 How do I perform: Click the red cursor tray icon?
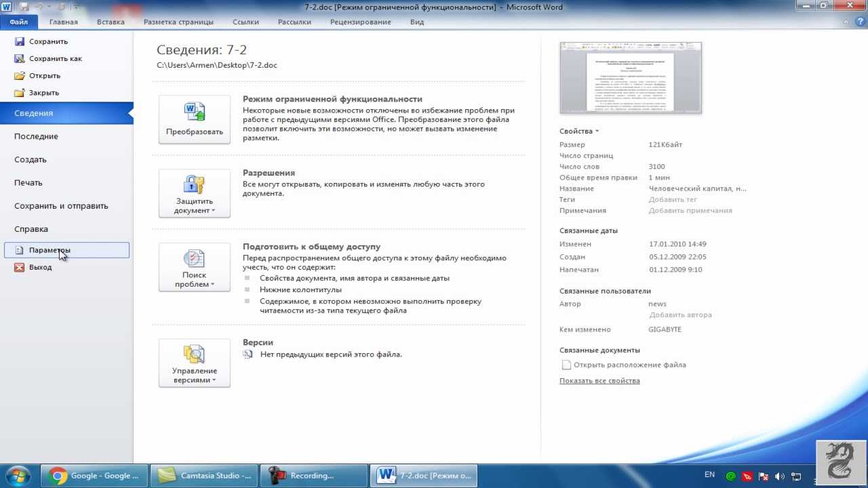(747, 476)
